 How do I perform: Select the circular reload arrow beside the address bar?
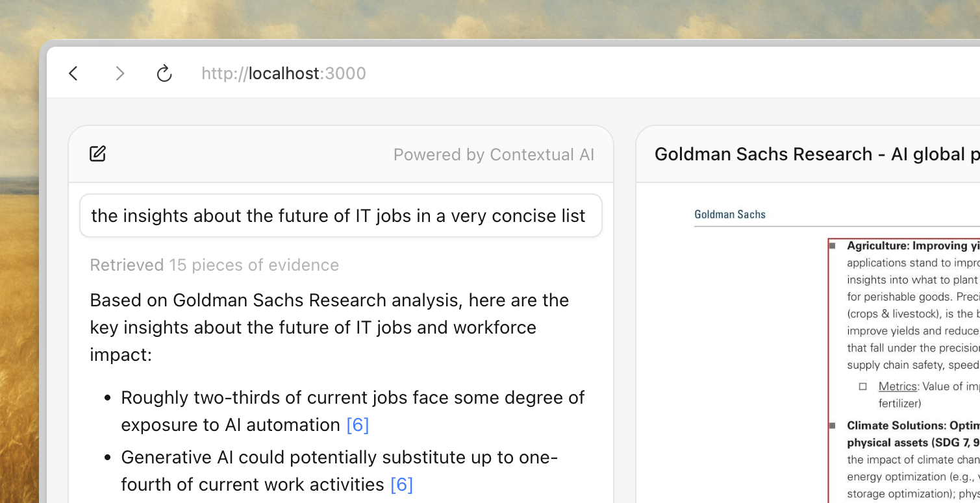click(164, 73)
